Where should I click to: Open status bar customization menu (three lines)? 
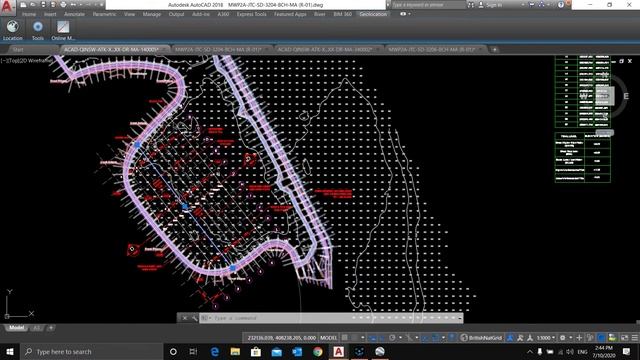point(635,338)
